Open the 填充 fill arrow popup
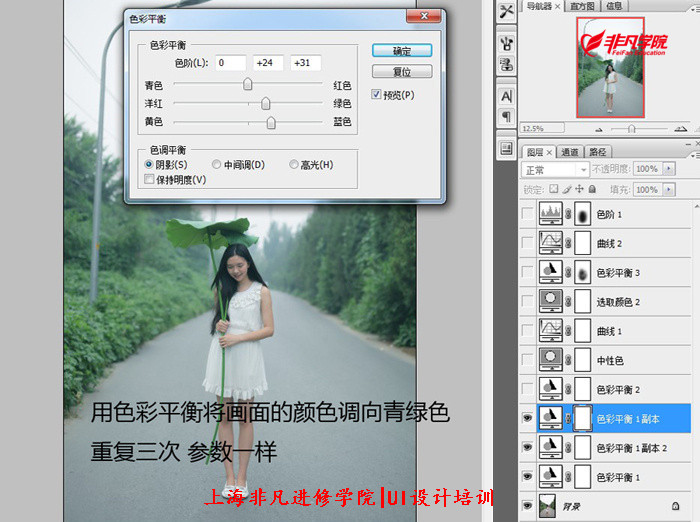 pyautogui.click(x=669, y=189)
